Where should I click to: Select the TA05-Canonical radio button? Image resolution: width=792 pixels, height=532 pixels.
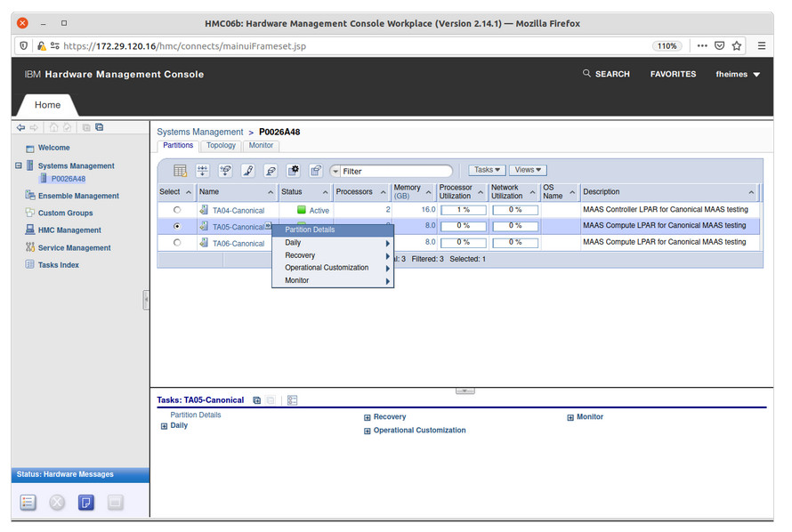click(177, 227)
